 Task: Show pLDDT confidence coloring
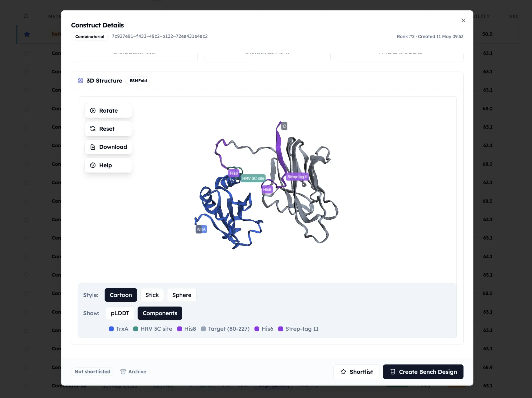click(120, 313)
